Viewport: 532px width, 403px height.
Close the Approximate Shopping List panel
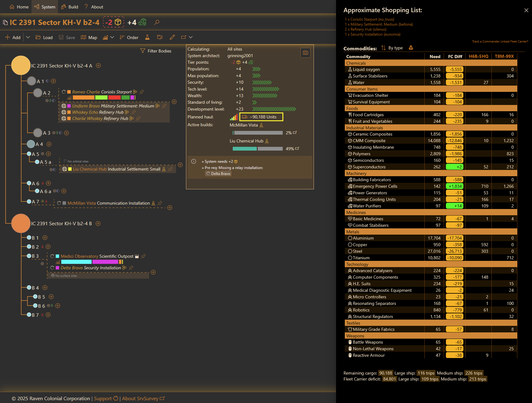(x=526, y=10)
